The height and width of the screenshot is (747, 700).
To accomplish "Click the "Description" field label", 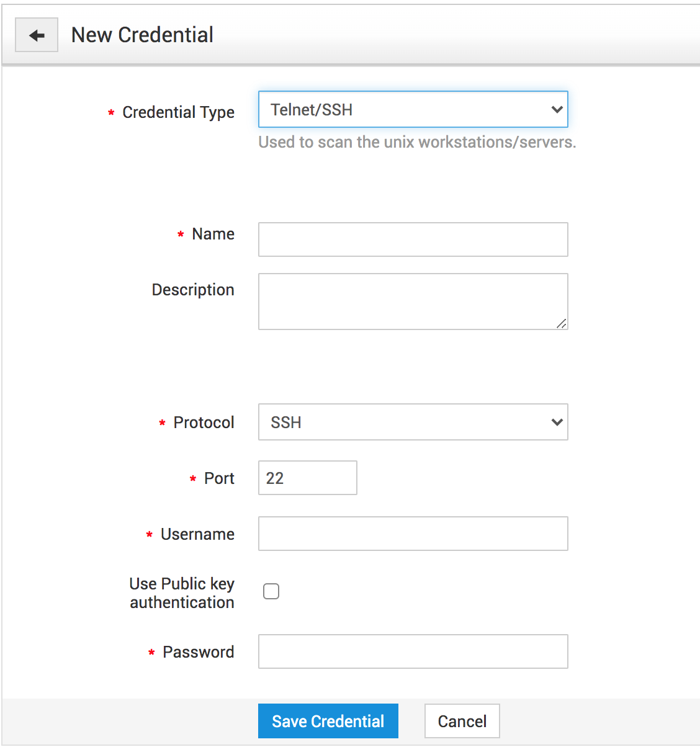I will 193,290.
